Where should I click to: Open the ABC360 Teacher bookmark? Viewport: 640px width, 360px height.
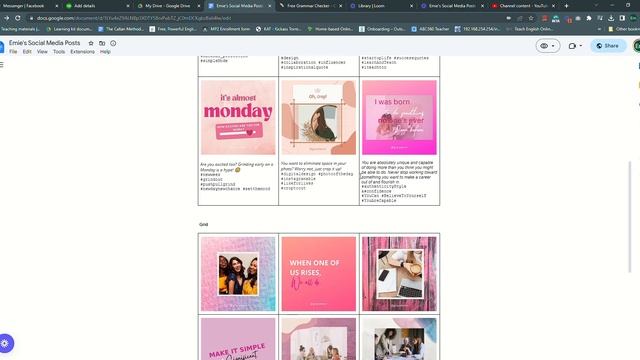tap(430, 29)
